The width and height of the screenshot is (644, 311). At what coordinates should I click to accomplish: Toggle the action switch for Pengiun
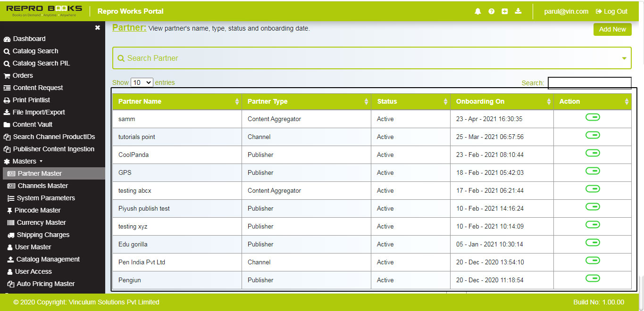[593, 278]
